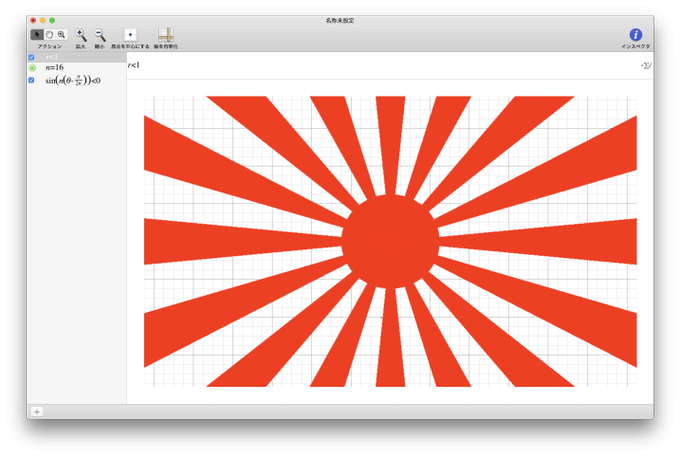680x457 pixels.
Task: Zoom out with the minus magnifier
Action: point(100,35)
